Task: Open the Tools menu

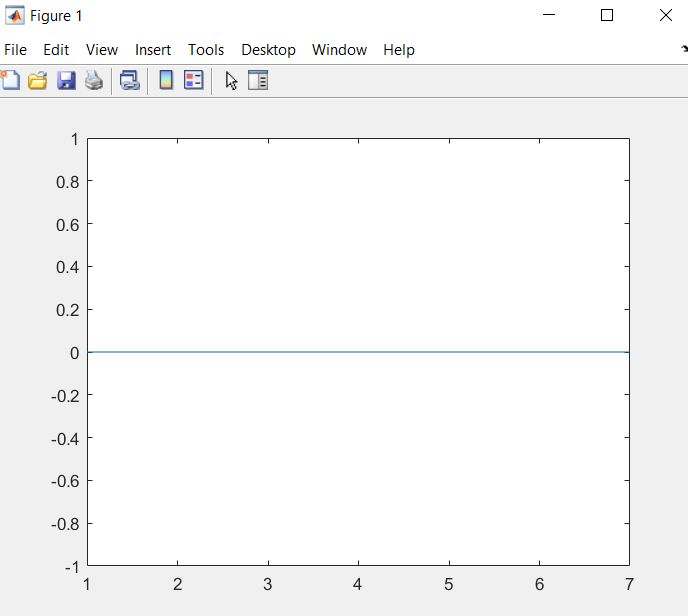Action: pos(206,50)
